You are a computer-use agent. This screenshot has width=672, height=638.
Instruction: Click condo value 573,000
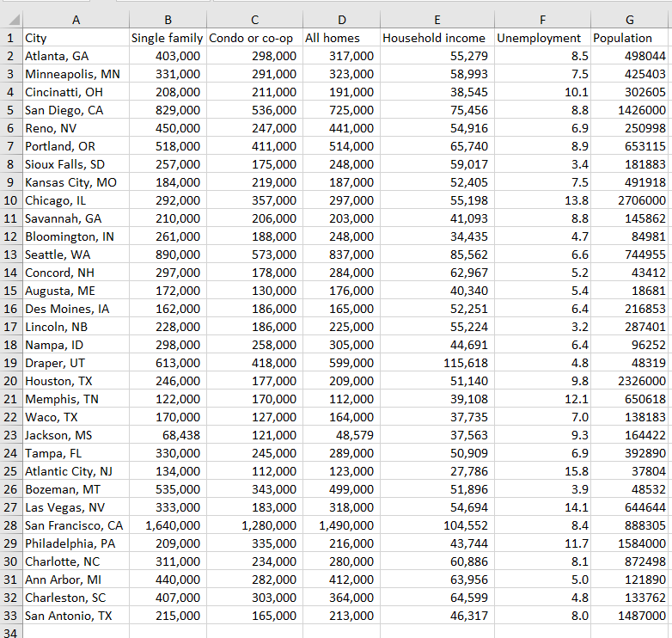tap(254, 255)
